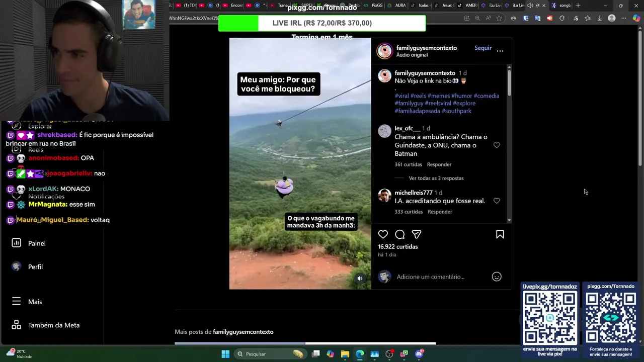Screen dimensions: 644x362
Task: Like the Instagram post with heart icon
Action: [383, 234]
